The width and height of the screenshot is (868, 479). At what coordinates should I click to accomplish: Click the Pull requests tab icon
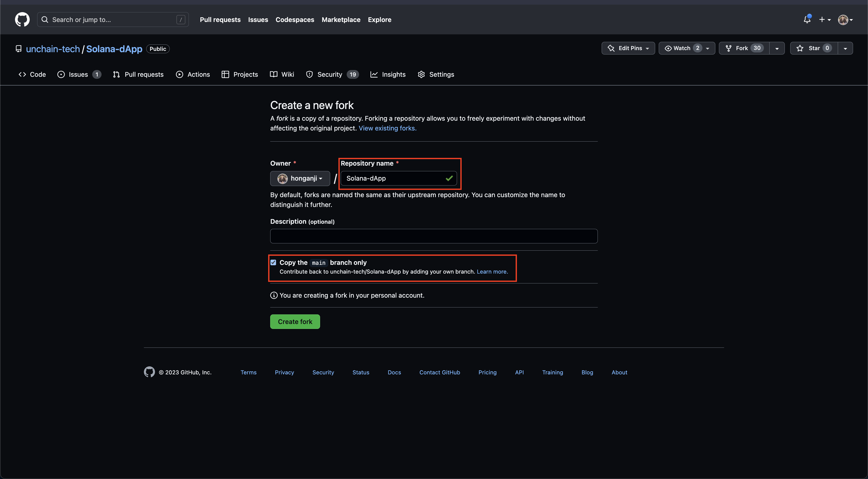[x=116, y=74]
